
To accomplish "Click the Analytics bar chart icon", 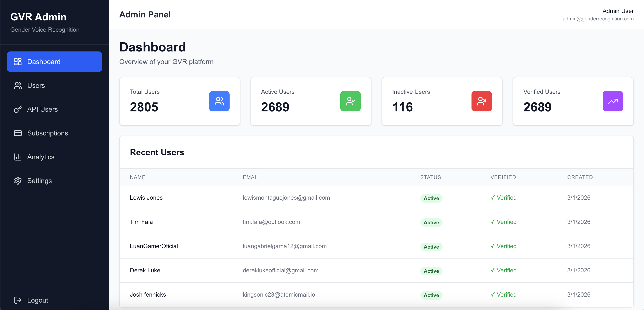I will point(18,157).
